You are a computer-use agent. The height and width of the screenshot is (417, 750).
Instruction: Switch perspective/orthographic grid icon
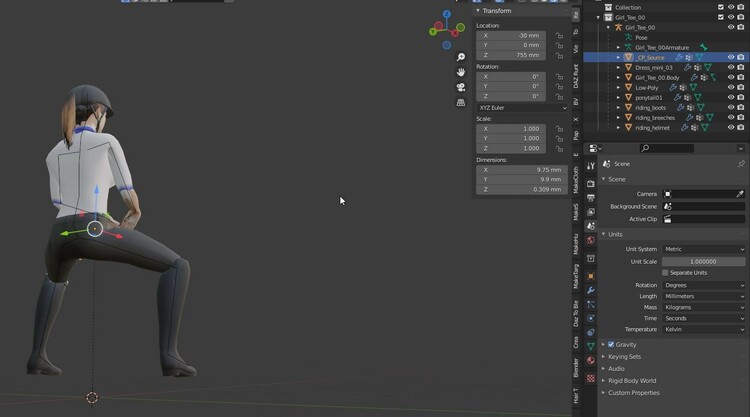460,102
